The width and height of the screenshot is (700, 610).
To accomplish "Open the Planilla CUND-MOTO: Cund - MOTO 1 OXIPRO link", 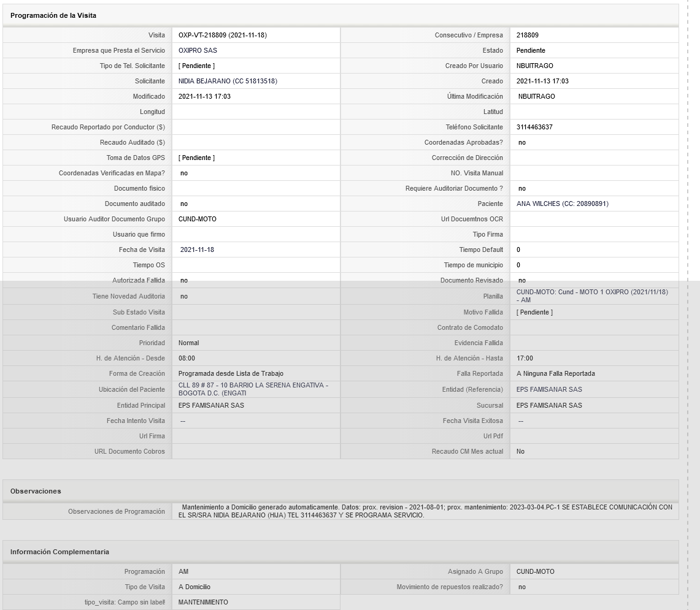I will [x=592, y=296].
